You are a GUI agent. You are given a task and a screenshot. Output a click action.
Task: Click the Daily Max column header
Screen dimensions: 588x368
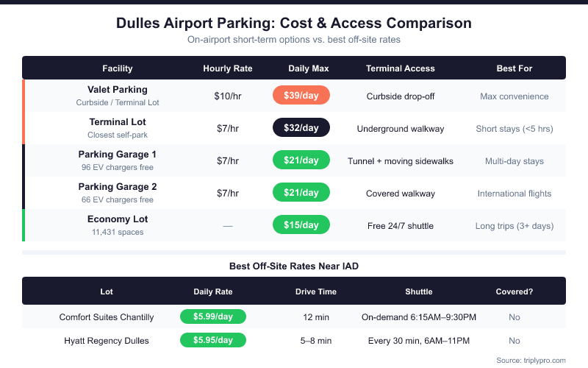click(x=309, y=68)
